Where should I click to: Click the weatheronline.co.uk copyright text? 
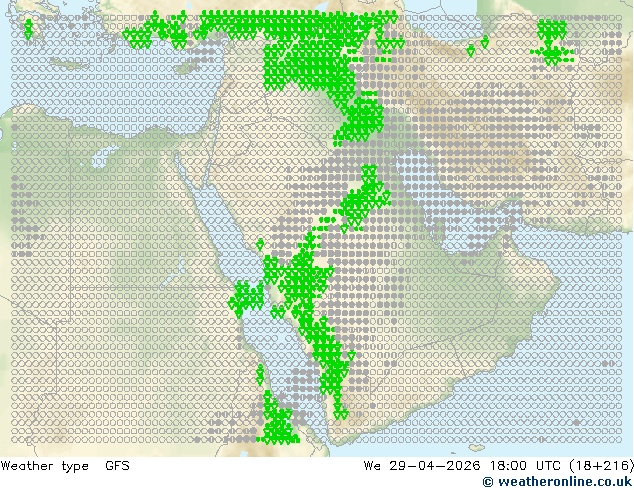point(557,482)
